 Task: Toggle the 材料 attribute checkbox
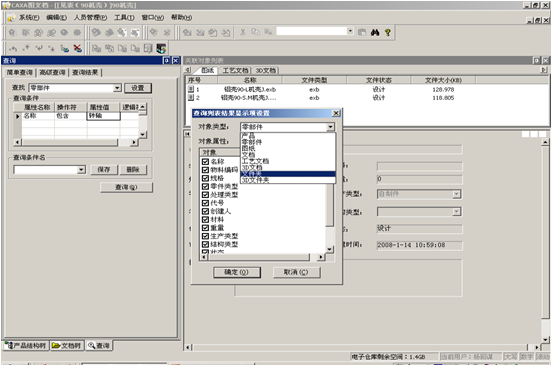coord(206,219)
